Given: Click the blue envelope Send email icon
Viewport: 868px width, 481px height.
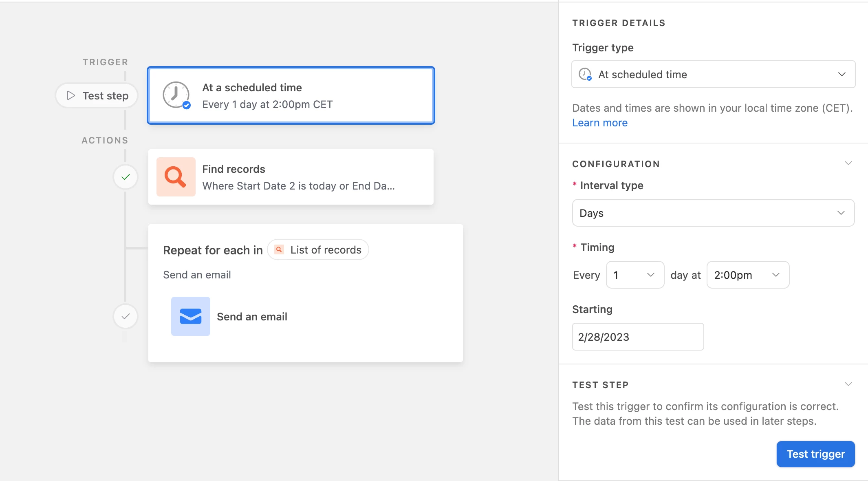Looking at the screenshot, I should 190,316.
